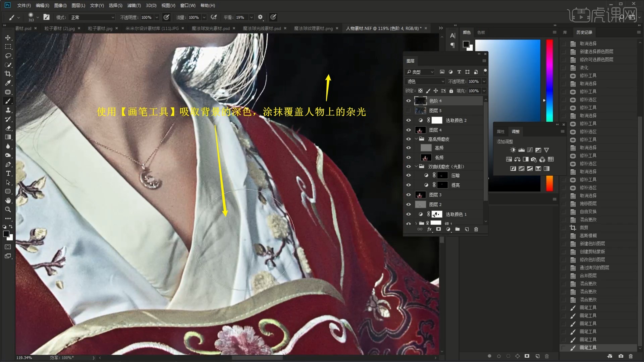Select the Eyedropper tool

pyautogui.click(x=8, y=83)
